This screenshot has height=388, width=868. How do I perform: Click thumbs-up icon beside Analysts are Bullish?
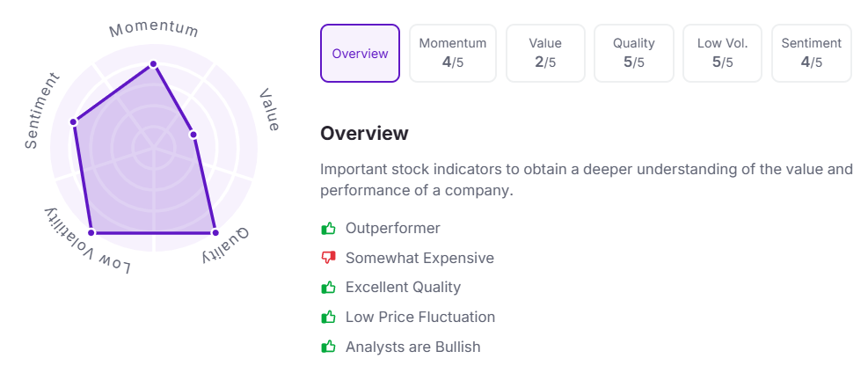point(329,347)
